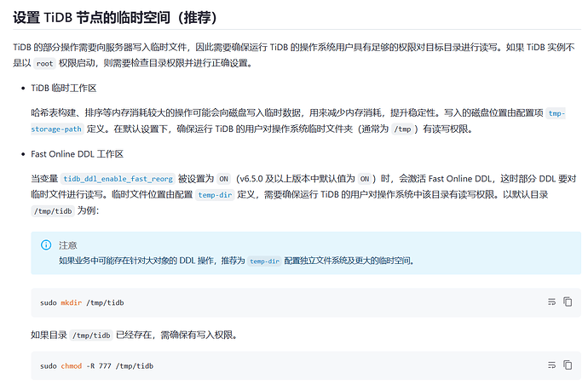
Task: Copy the sudo chmod -R 777 command
Action: click(568, 365)
